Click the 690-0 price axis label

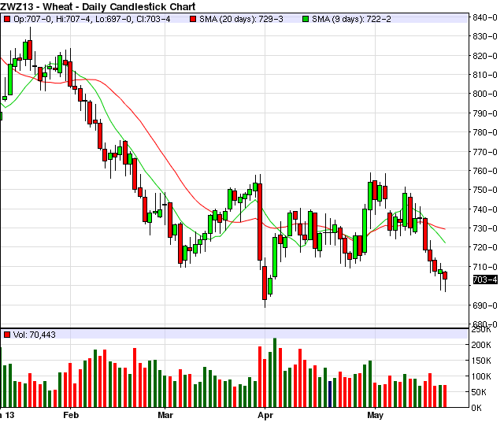coord(485,305)
